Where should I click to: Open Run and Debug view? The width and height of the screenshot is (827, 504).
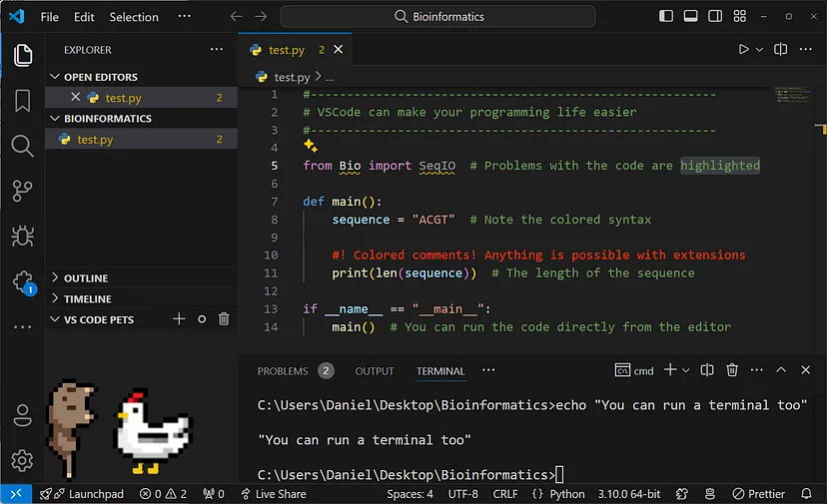[x=22, y=237]
